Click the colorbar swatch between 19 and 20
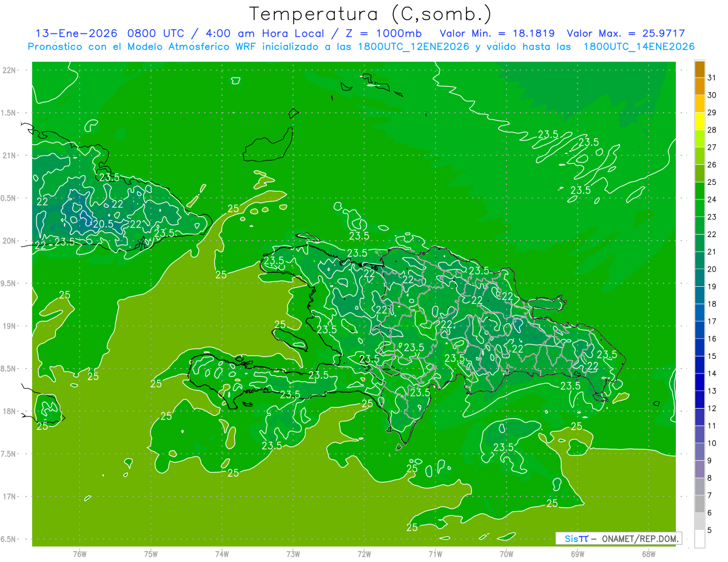The image size is (728, 562). [699, 278]
